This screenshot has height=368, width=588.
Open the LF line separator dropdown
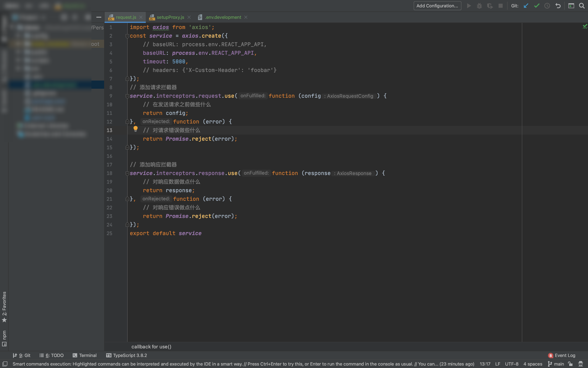tap(498, 364)
